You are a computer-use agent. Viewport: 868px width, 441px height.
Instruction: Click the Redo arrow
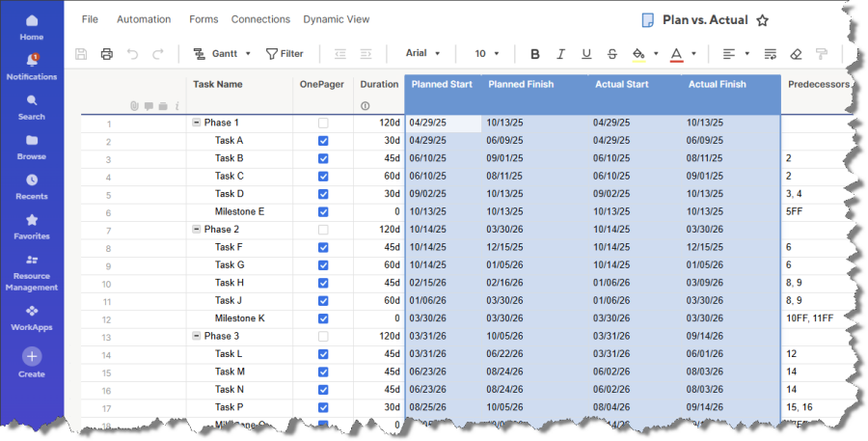158,54
